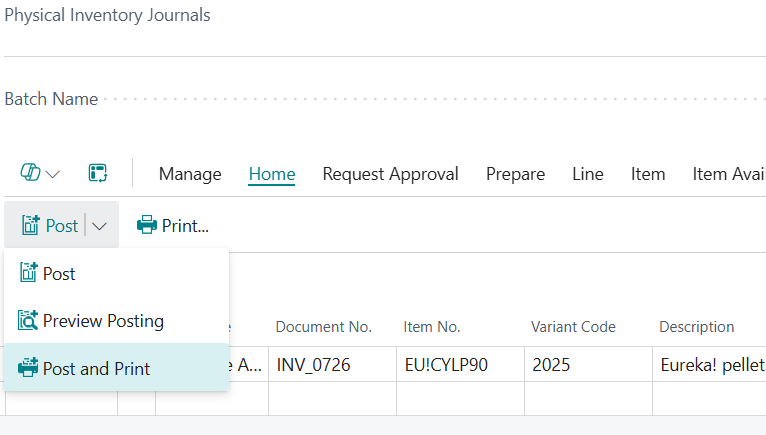The image size is (766, 435).
Task: Click Post and Print printer icon
Action: (28, 368)
